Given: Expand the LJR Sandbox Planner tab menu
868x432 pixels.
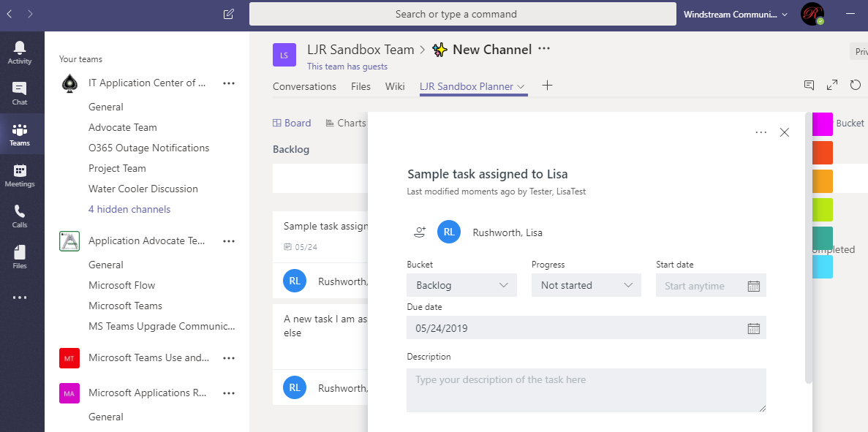Looking at the screenshot, I should coord(521,87).
